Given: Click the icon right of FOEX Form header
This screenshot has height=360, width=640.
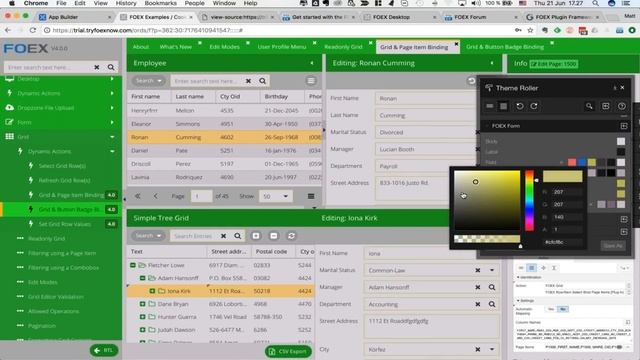Looking at the screenshot, I should point(624,126).
